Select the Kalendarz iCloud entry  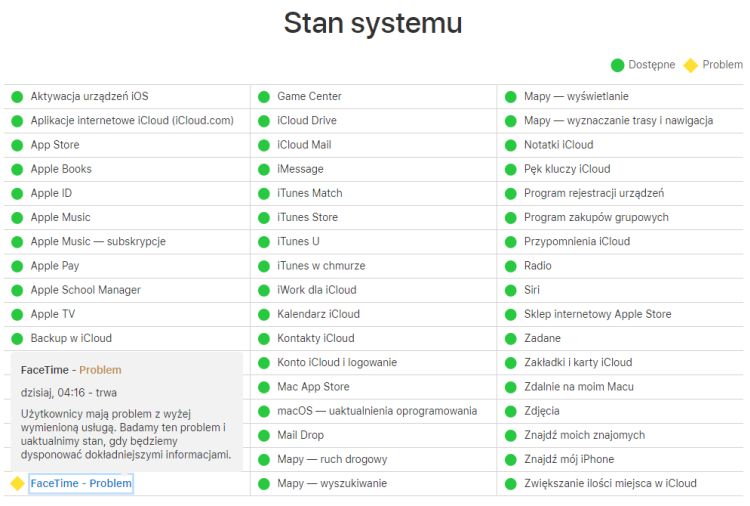coord(318,314)
